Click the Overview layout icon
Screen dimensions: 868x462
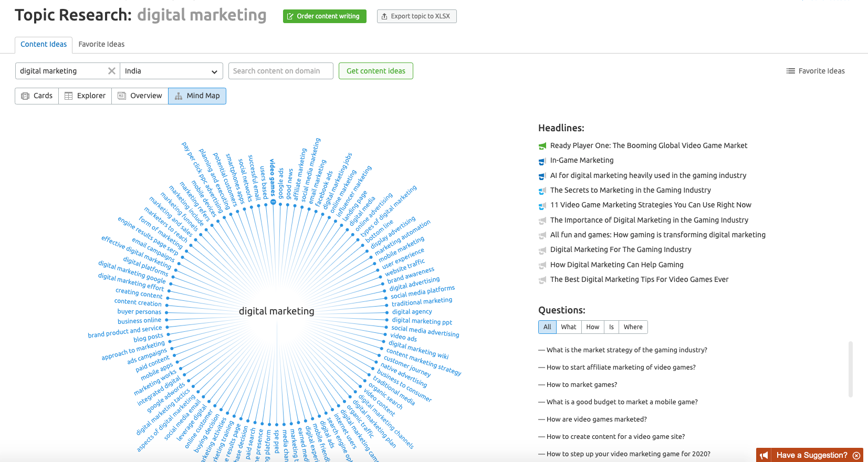coord(122,96)
